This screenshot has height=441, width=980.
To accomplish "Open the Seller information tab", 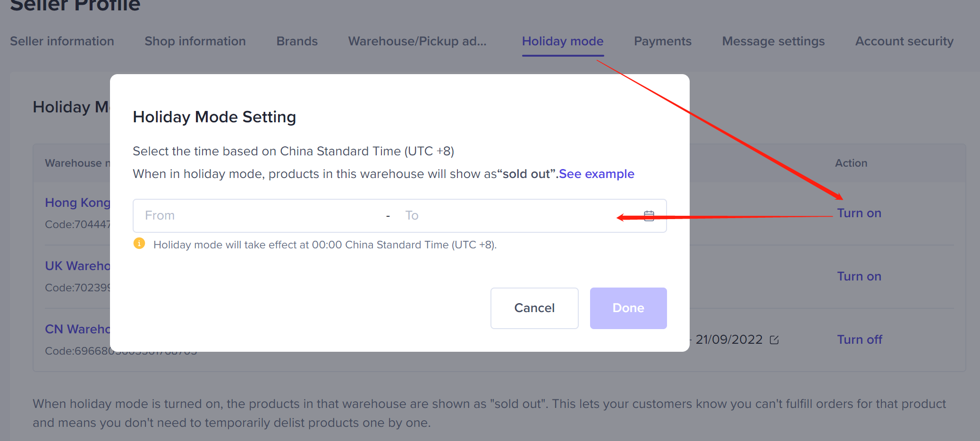I will pyautogui.click(x=62, y=42).
